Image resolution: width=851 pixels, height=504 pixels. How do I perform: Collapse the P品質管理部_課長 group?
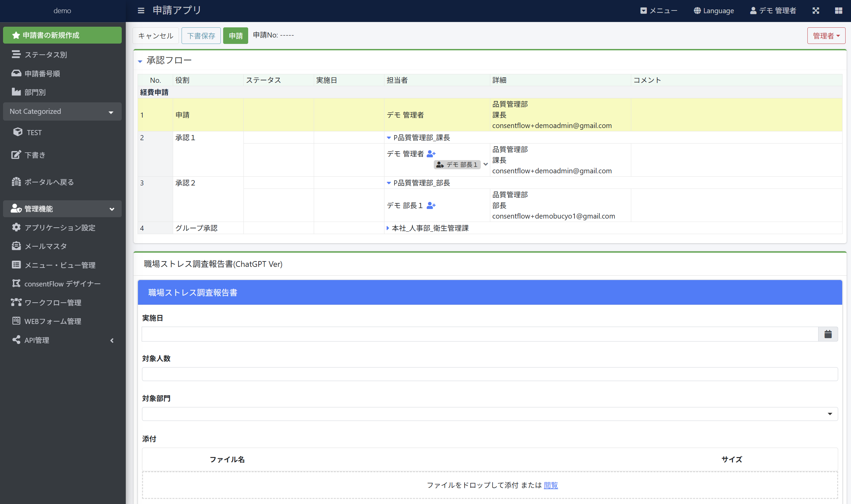389,137
